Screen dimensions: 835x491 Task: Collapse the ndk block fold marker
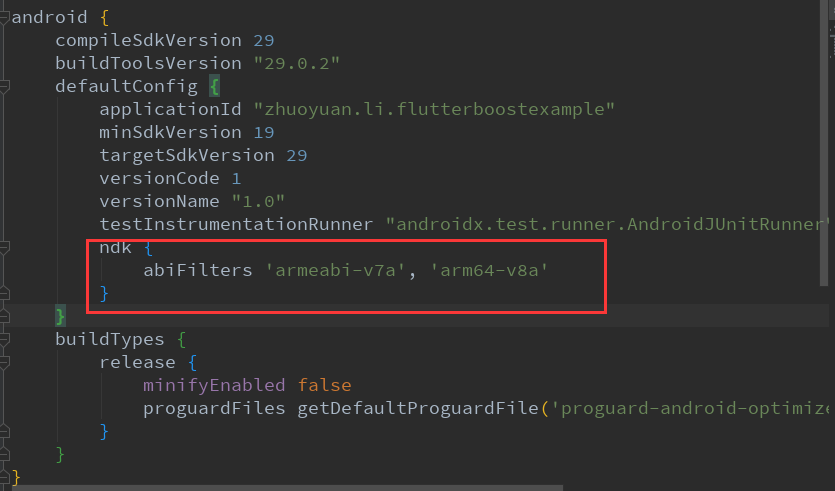[x=4, y=248]
